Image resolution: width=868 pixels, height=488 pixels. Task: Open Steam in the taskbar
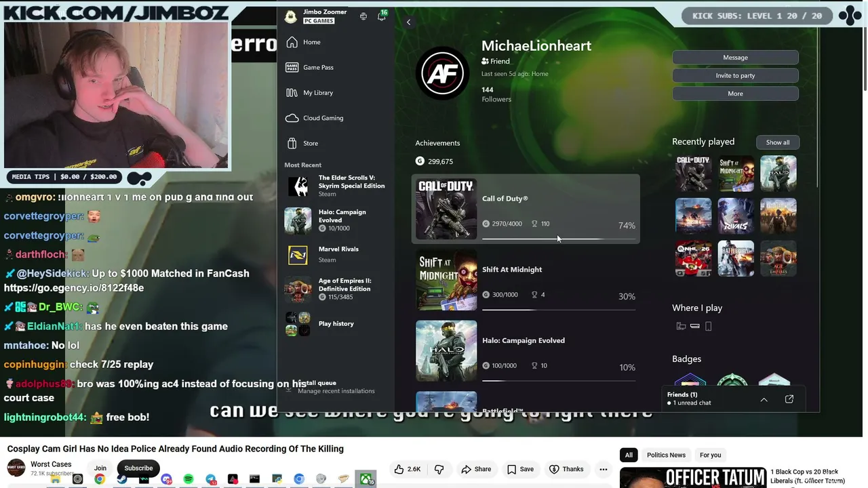click(x=122, y=480)
